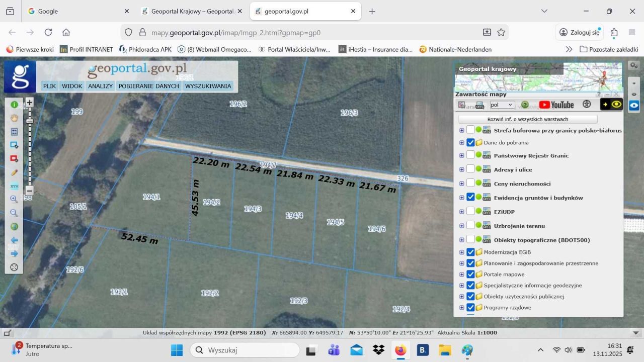This screenshot has height=362, width=644.
Task: Toggle the Adresy i ulice checkbox
Action: click(470, 169)
